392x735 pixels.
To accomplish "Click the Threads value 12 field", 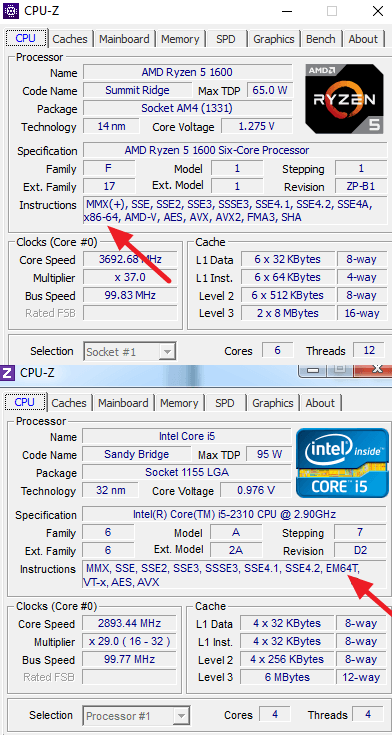I will (369, 350).
